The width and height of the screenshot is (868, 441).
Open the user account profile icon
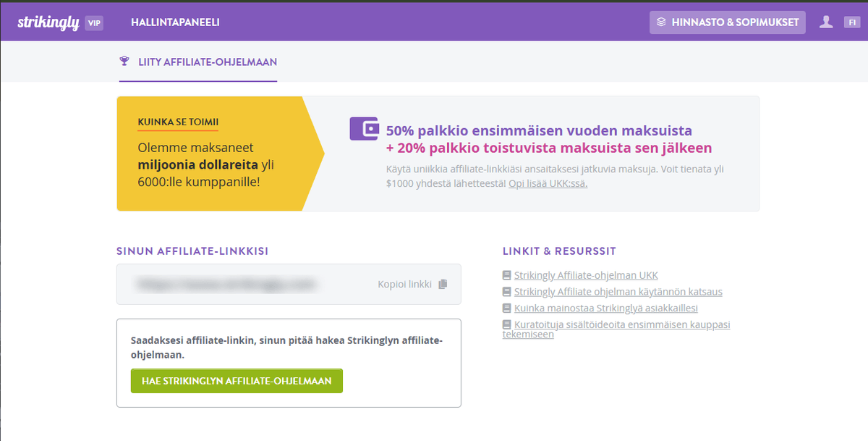coord(826,22)
